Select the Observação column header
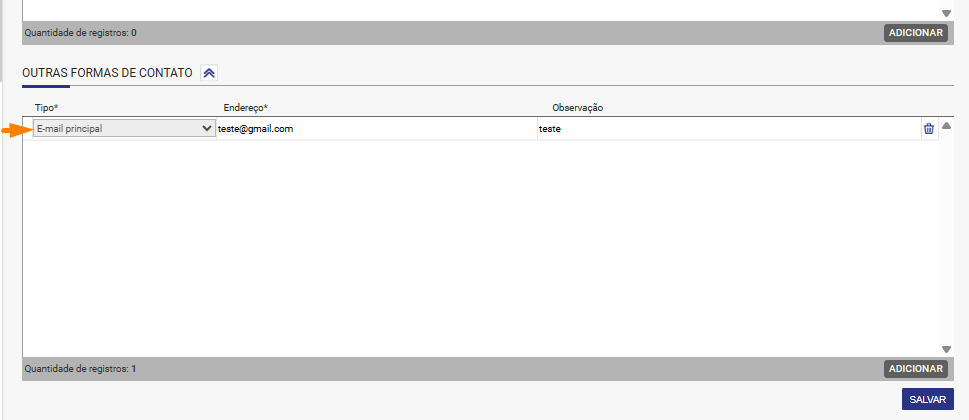Screen dimensions: 969x420 577,107
